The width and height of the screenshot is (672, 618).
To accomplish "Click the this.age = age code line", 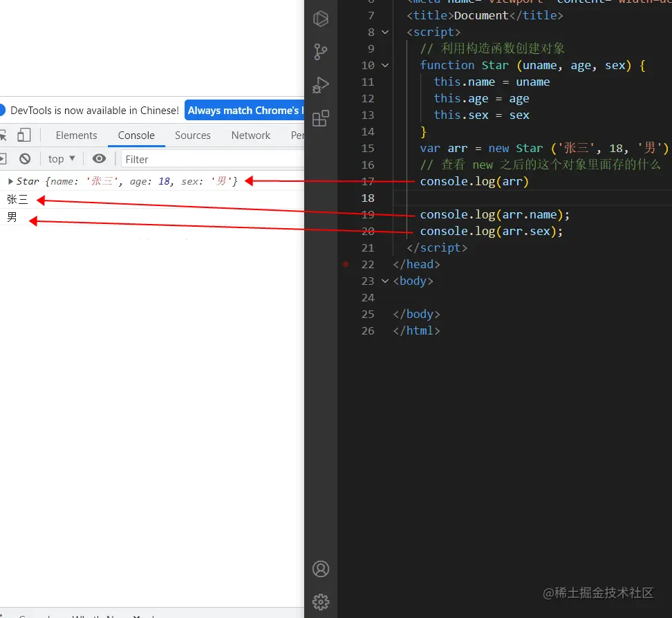I will pos(481,99).
